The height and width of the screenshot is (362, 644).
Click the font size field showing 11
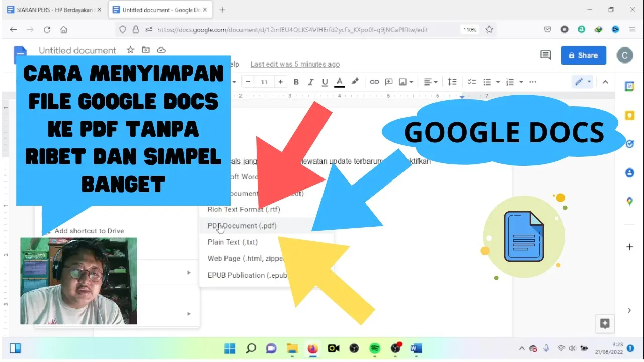(264, 82)
